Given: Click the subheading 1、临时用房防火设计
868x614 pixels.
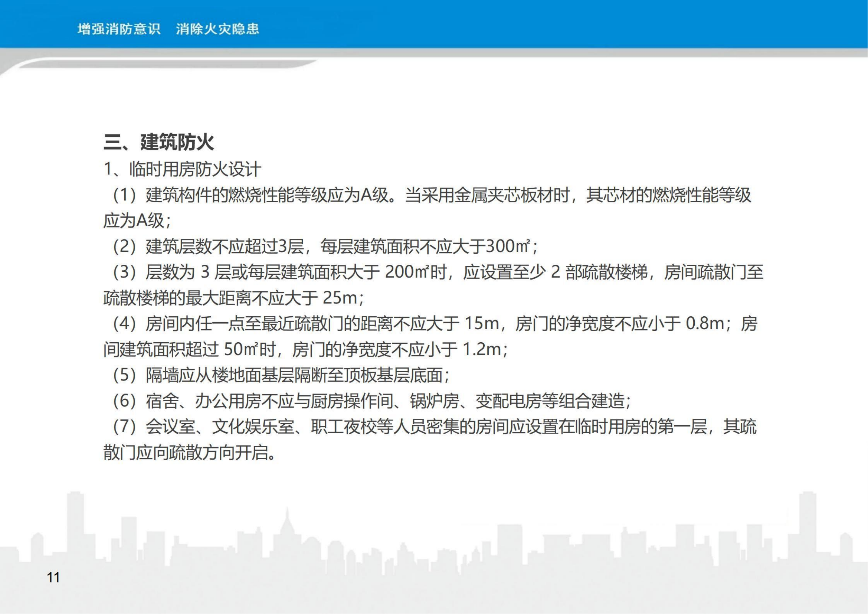Looking at the screenshot, I should tap(182, 169).
